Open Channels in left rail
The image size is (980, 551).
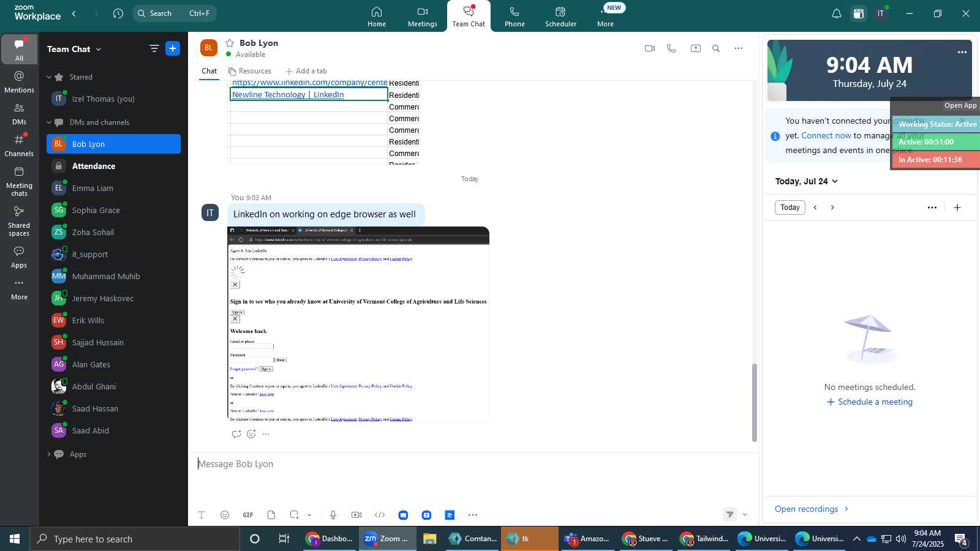[x=20, y=146]
